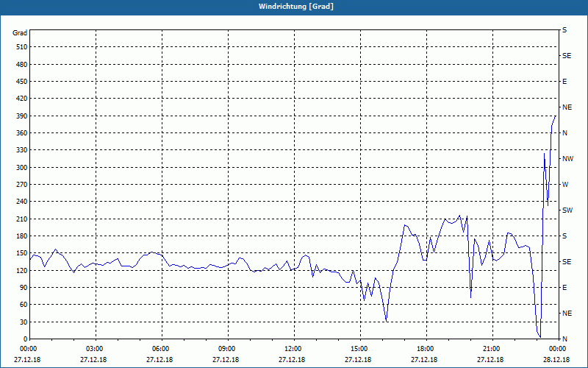
Task: Click the 240 degree axis label
Action: point(21,201)
